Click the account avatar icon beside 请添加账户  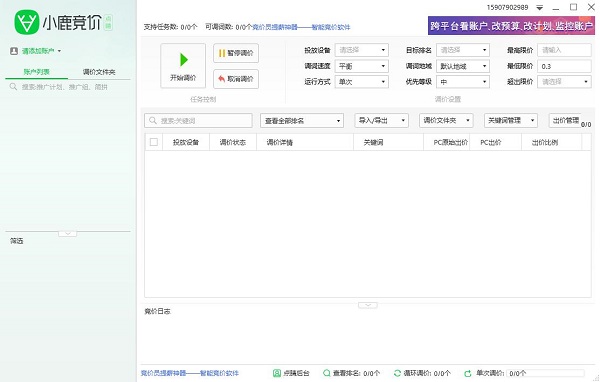coord(14,51)
